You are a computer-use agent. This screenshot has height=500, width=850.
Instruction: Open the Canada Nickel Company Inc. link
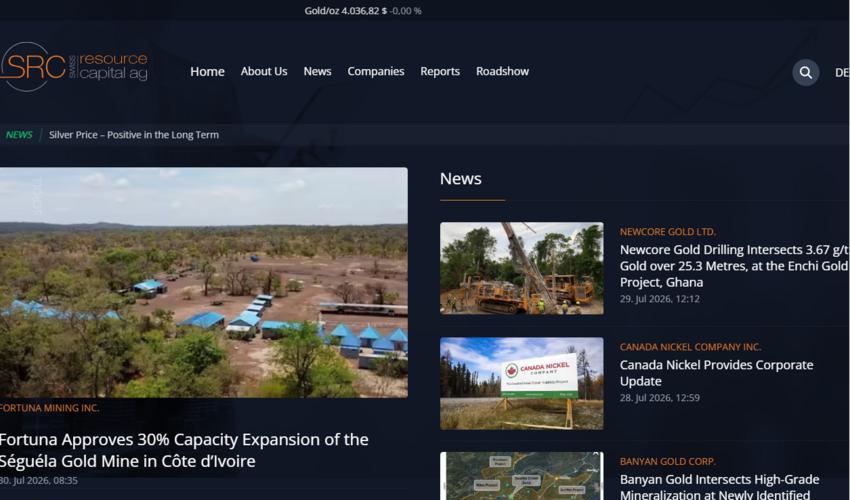(x=691, y=347)
